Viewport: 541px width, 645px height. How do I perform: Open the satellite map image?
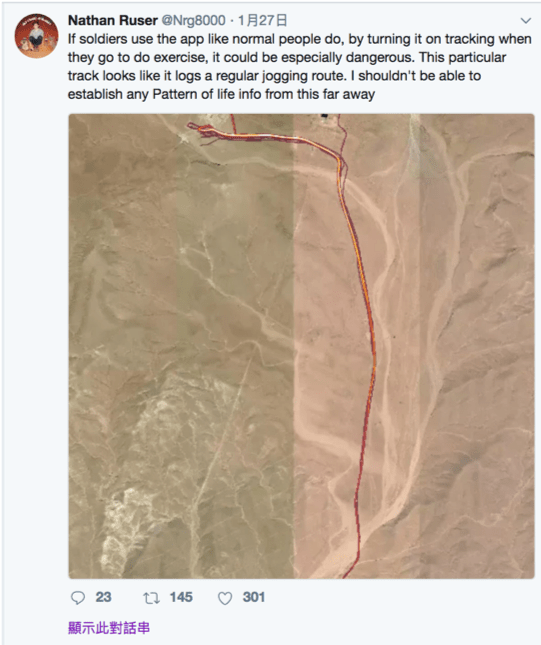[301, 346]
